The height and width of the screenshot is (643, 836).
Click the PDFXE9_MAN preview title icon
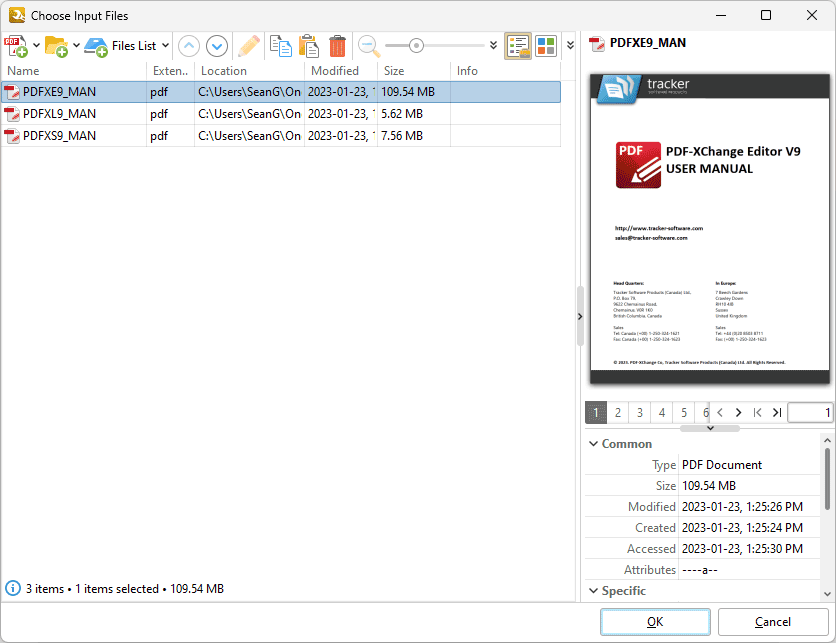coord(597,43)
